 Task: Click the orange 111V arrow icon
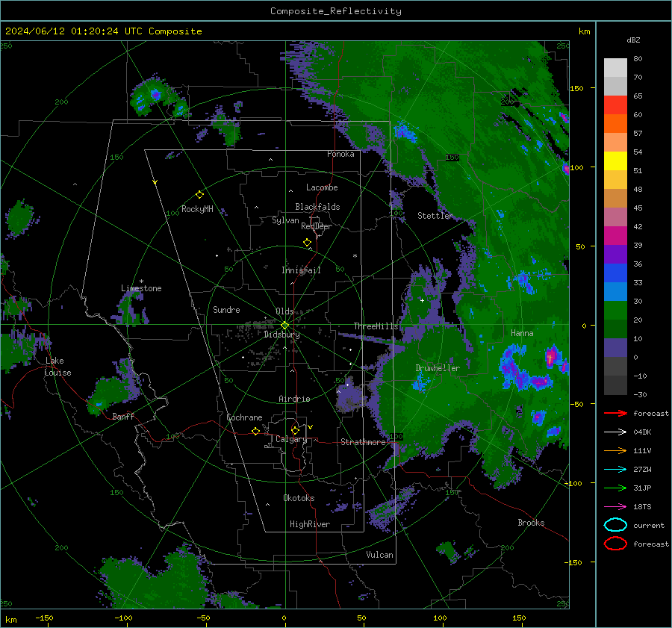615,450
